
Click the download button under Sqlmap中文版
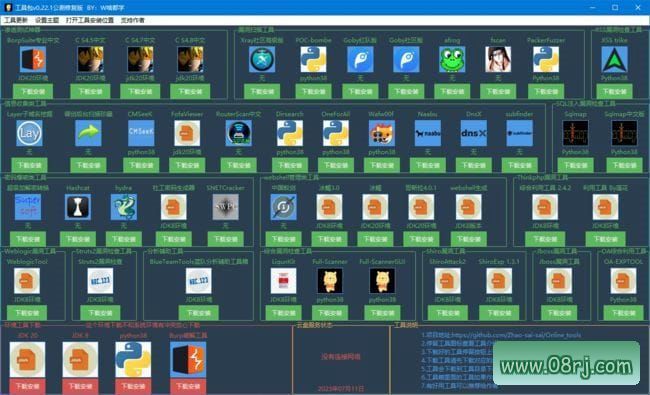(624, 165)
